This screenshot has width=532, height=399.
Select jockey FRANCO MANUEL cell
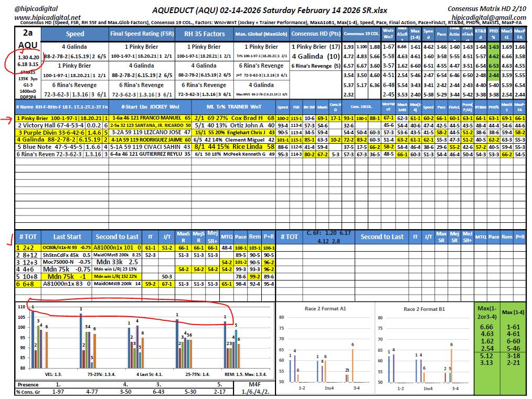(x=150, y=118)
